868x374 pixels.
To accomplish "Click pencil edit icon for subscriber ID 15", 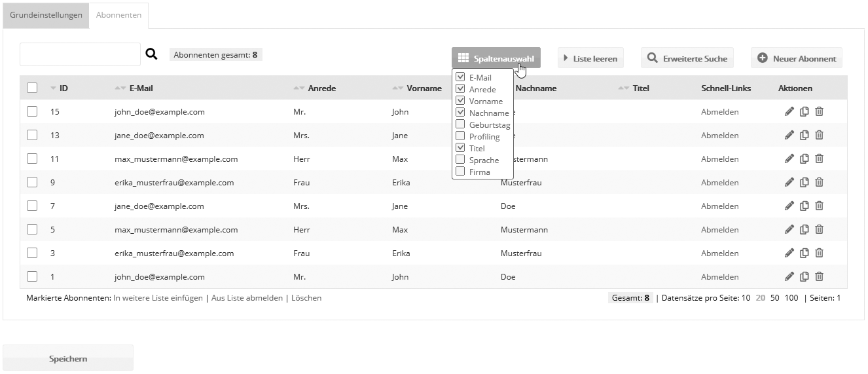I will pyautogui.click(x=789, y=112).
